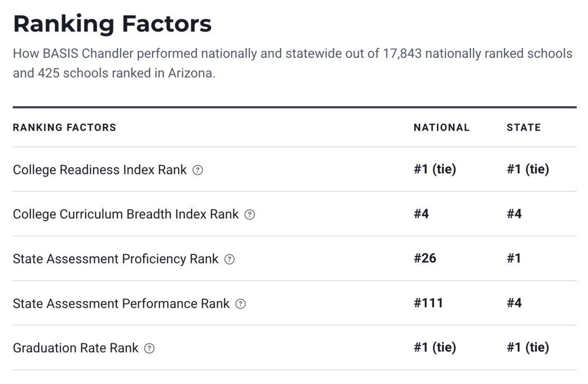Click national #26 State Assessment Proficiency value
The width and height of the screenshot is (588, 384).
(425, 258)
